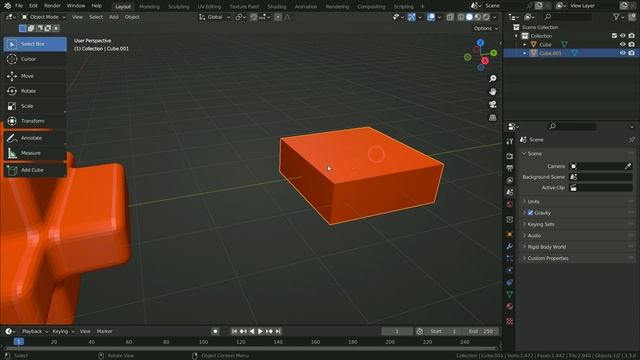
Task: Select the Measure tool
Action: point(35,153)
